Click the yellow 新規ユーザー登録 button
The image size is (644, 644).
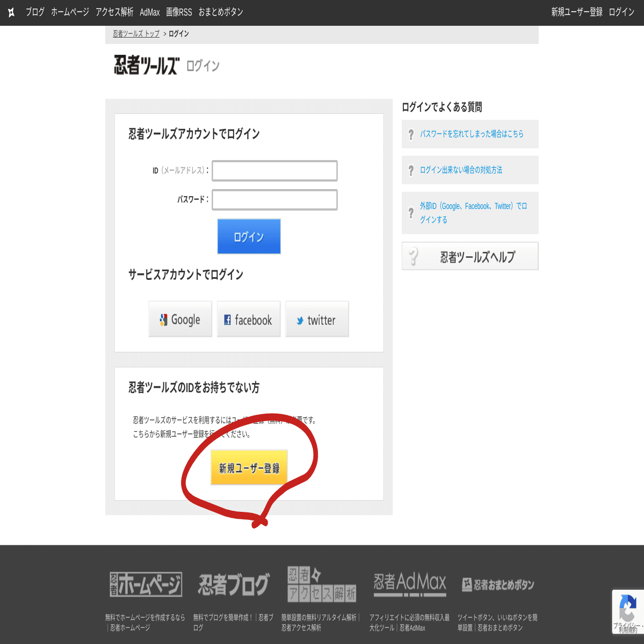click(x=249, y=467)
